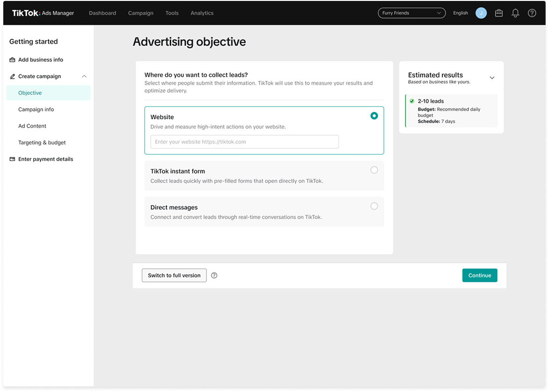Click the help question mark icon in header

click(x=532, y=13)
